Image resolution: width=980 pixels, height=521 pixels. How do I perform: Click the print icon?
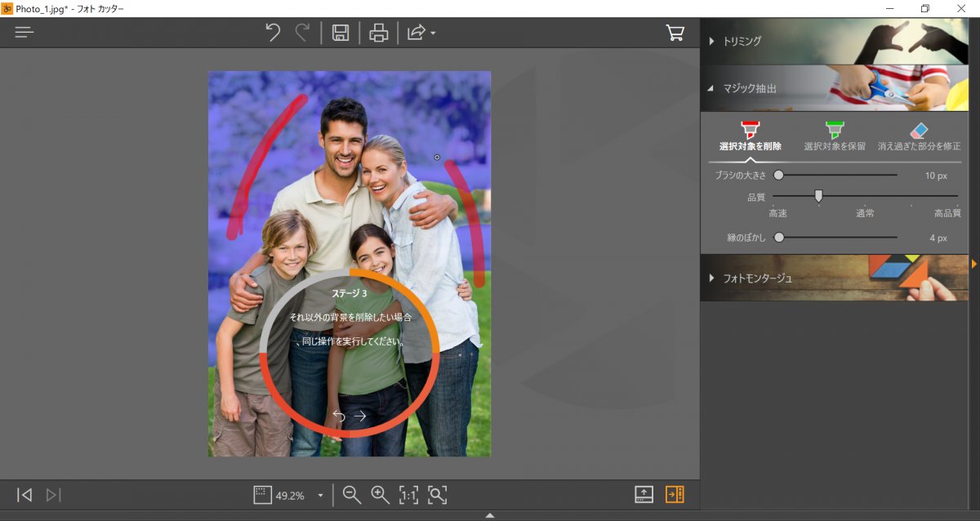click(x=378, y=33)
